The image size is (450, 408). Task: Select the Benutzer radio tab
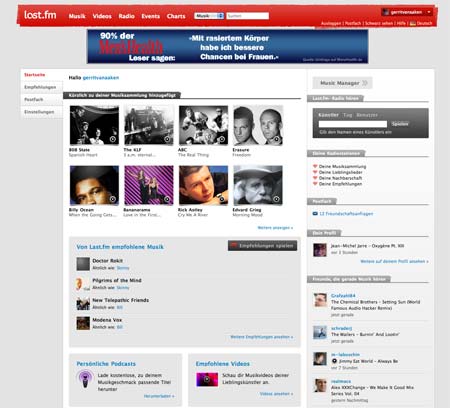point(367,115)
